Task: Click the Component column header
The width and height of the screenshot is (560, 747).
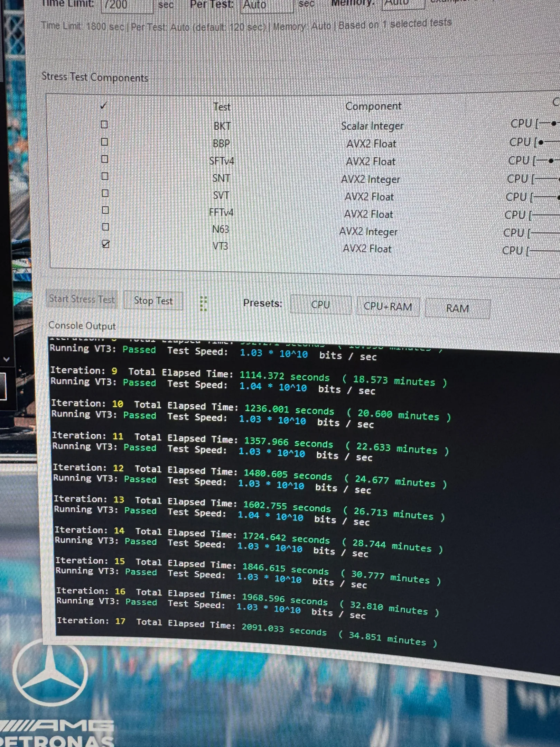Action: click(x=373, y=106)
